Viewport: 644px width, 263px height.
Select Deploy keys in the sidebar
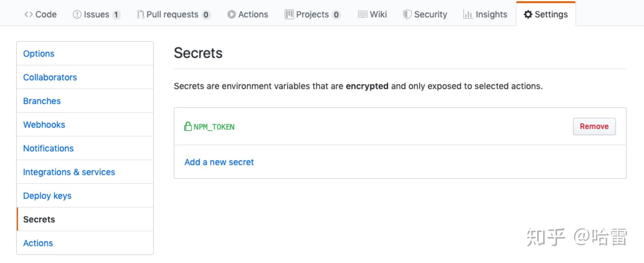coord(47,195)
